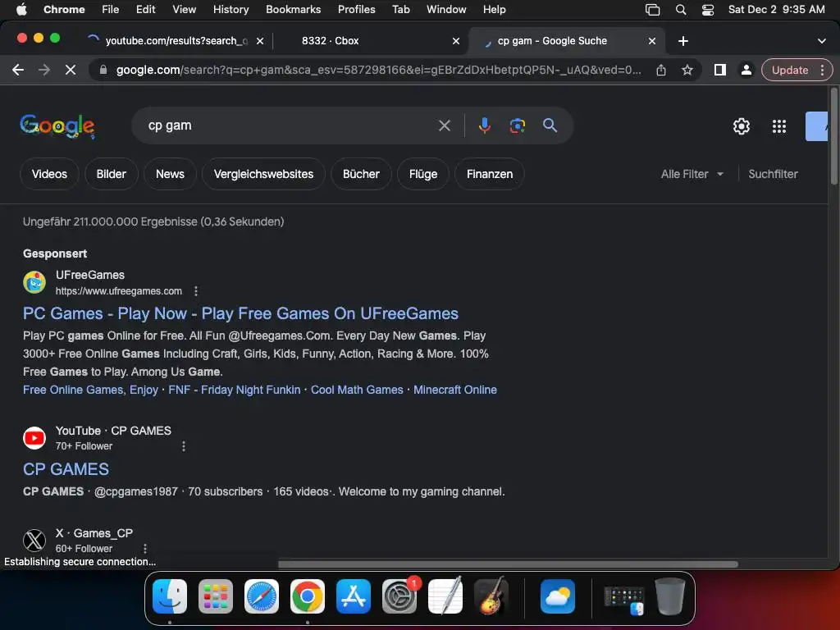This screenshot has width=840, height=630.
Task: Open Cool Math Games sitelink
Action: [357, 390]
